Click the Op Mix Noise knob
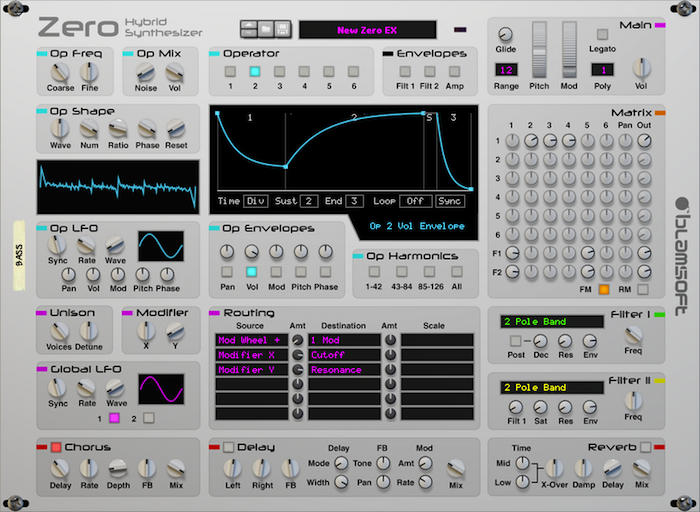This screenshot has height=512, width=700. pyautogui.click(x=146, y=71)
